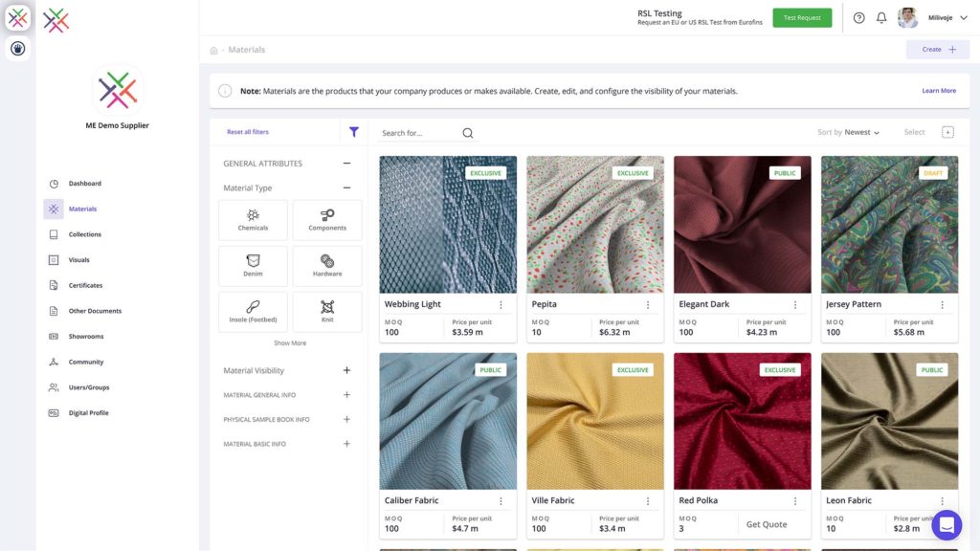Select the Chemicals material type filter
Image resolution: width=980 pixels, height=551 pixels.
coord(253,219)
